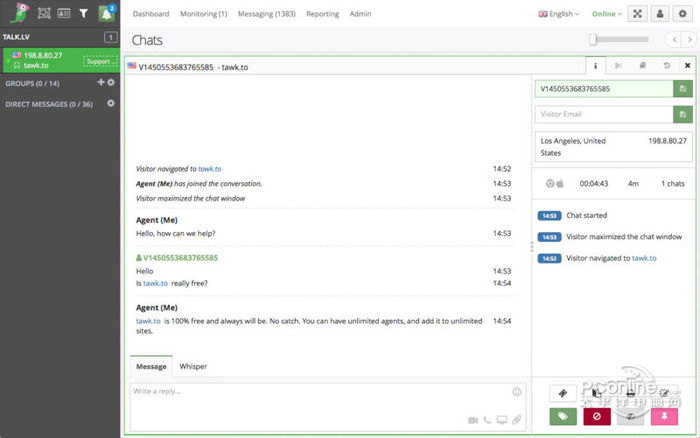Open the user profile icon in header

pos(660,14)
